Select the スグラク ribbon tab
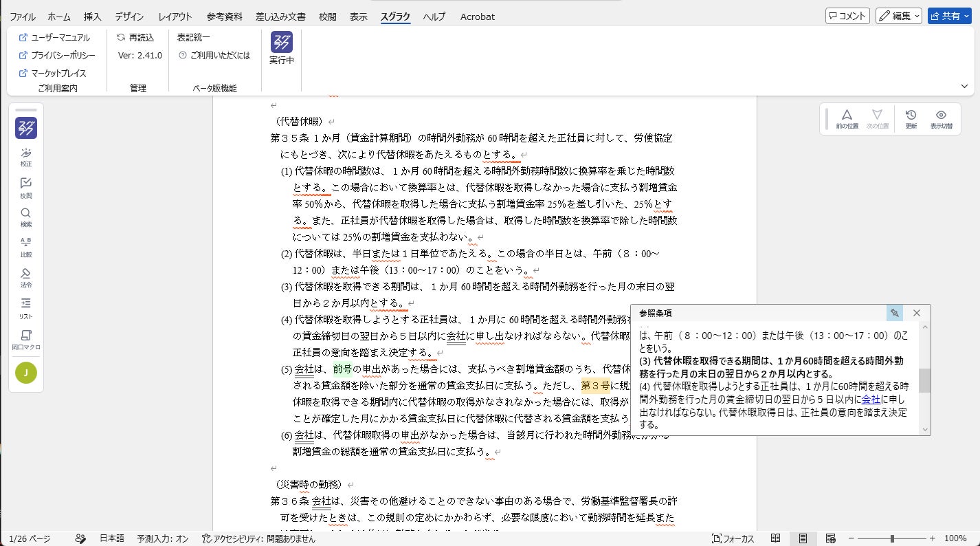The image size is (980, 546). coord(396,17)
